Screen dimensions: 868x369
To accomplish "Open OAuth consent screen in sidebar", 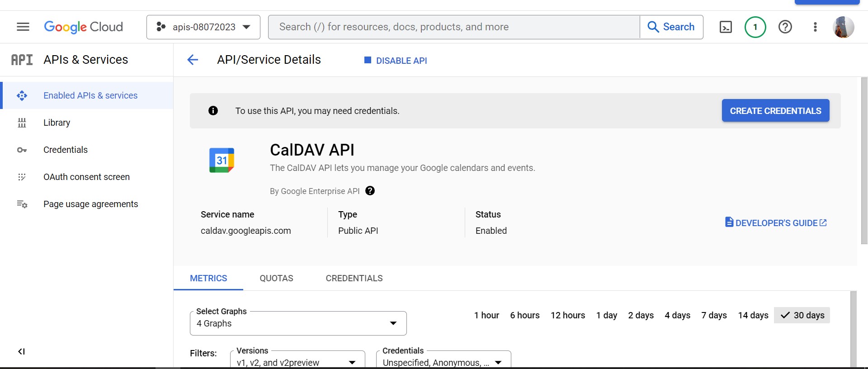I will (x=86, y=177).
